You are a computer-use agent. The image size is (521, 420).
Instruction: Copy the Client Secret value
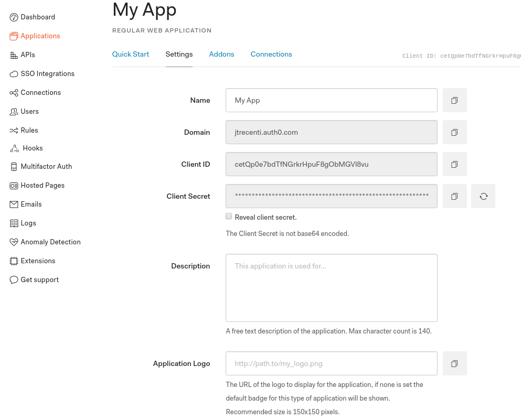454,196
